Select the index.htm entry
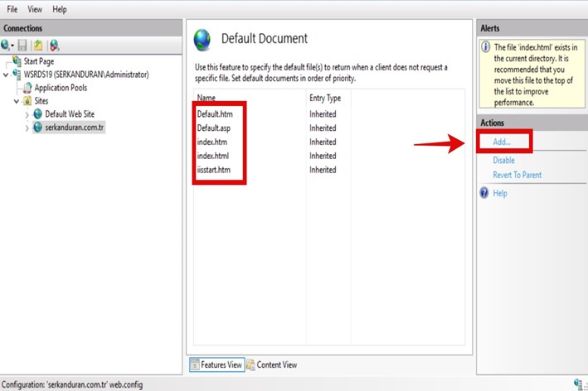The image size is (588, 391). (x=211, y=142)
